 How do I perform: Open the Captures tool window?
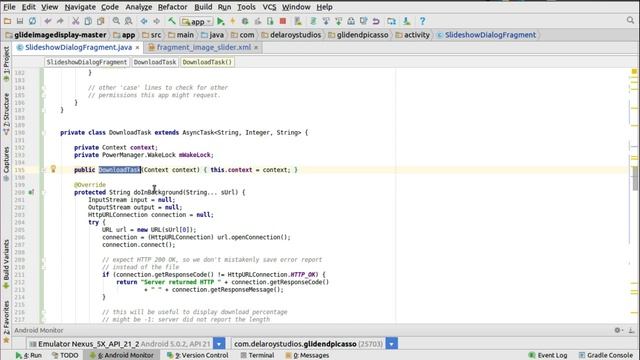[x=6, y=163]
